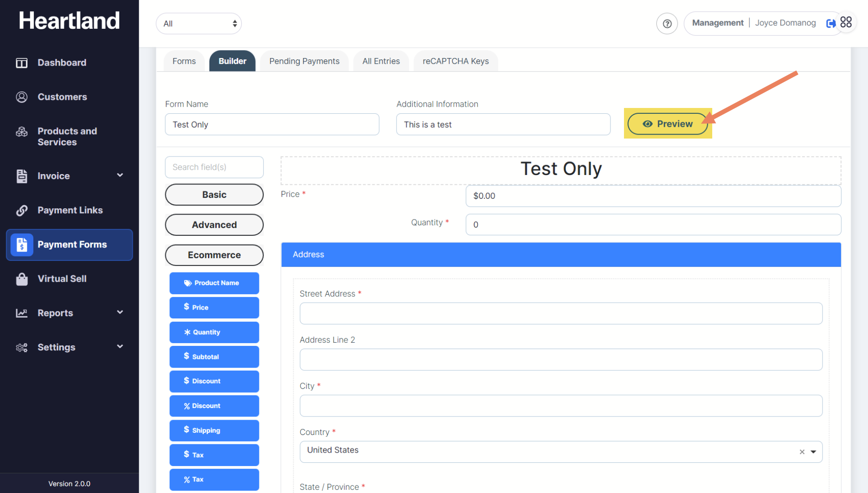Click the asterisk icon on Quantity button

(187, 332)
